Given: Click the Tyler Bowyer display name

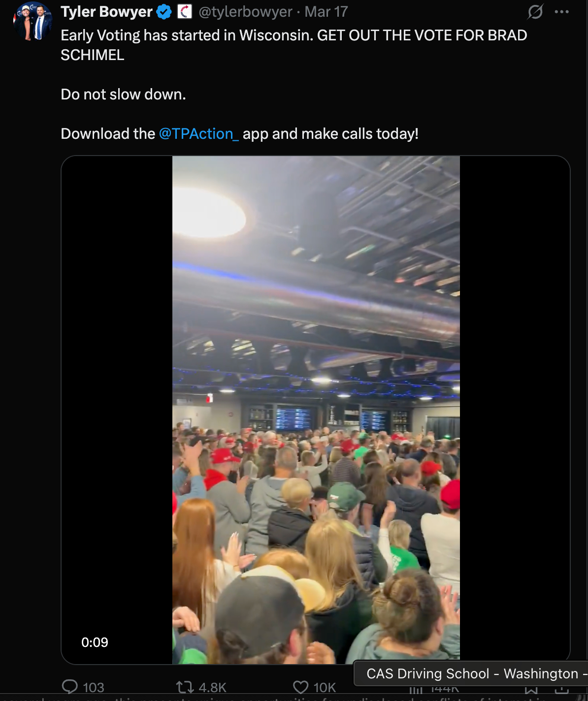Looking at the screenshot, I should 107,12.
